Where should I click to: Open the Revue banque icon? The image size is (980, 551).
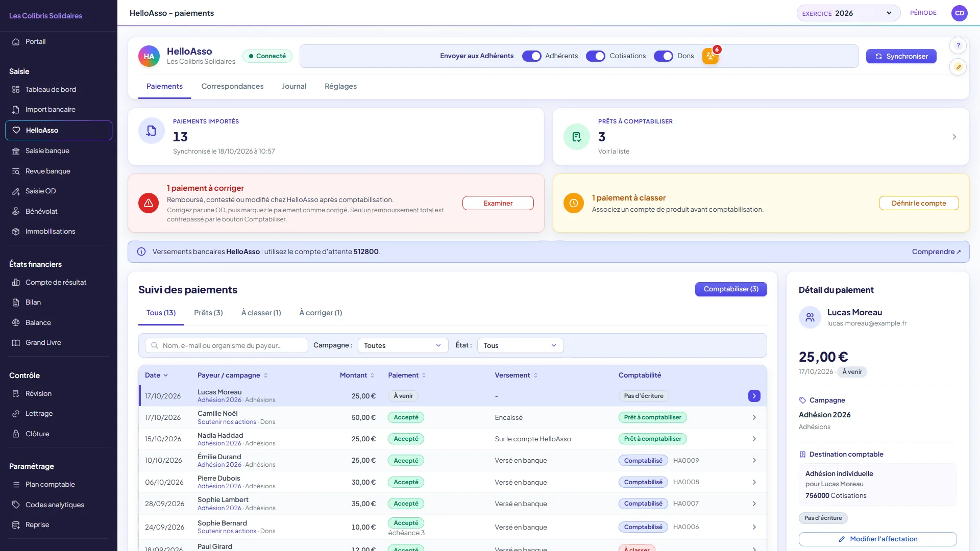16,171
